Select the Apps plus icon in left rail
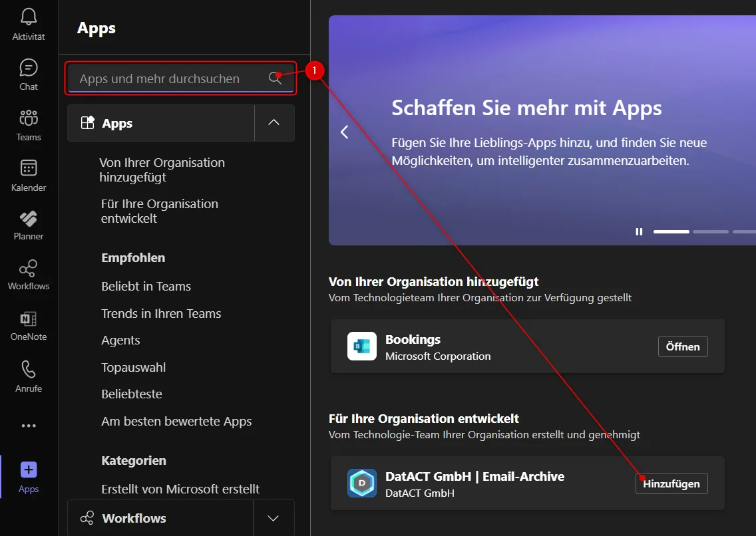This screenshot has width=756, height=536. pos(29,469)
